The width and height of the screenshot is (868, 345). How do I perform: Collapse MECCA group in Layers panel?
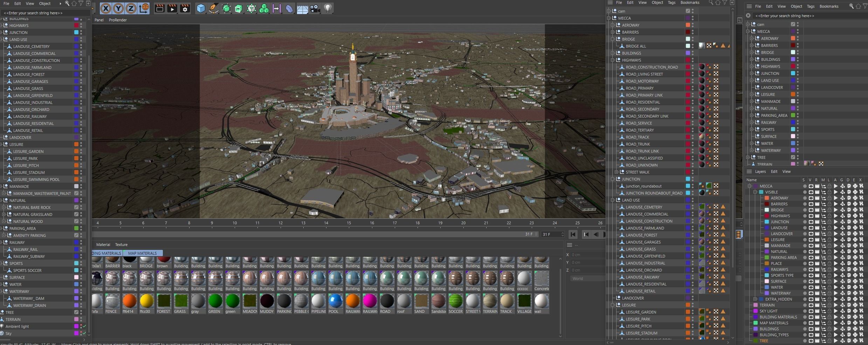(749, 186)
